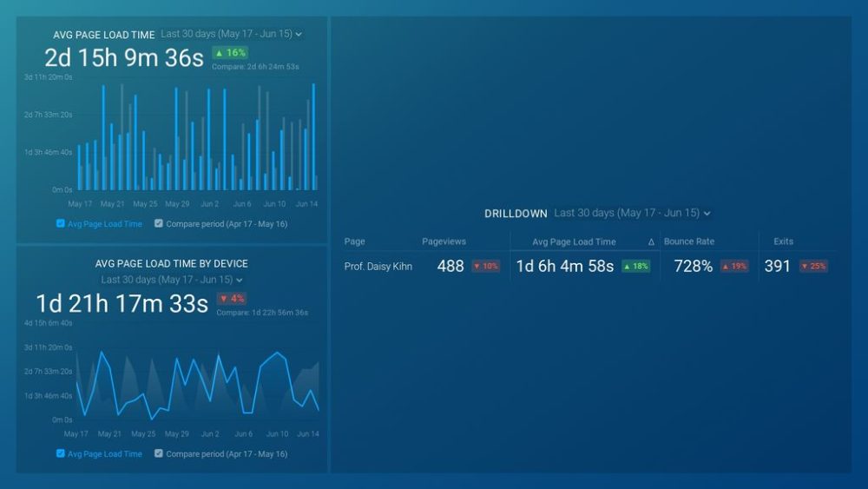Toggle Avg Page Load Time checkbox in top chart
This screenshot has width=868, height=489.
click(61, 223)
